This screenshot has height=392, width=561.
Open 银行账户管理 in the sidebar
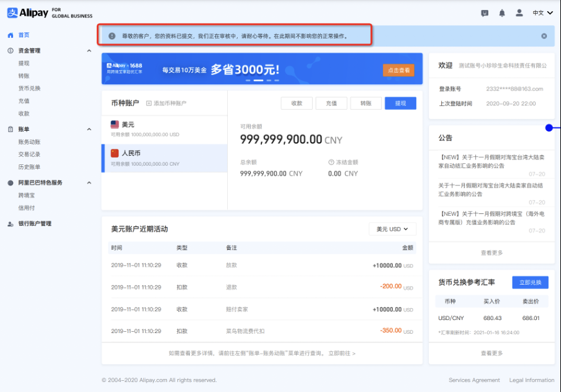(35, 223)
